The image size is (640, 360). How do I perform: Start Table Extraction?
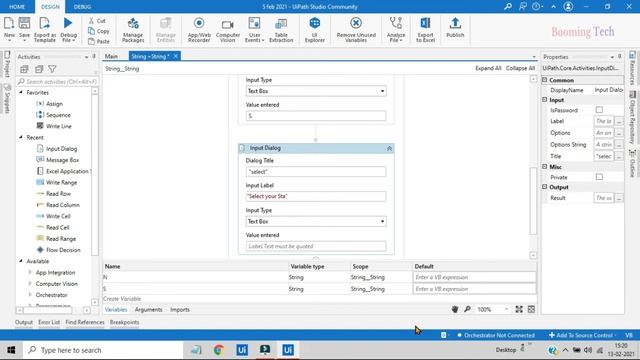tap(281, 30)
